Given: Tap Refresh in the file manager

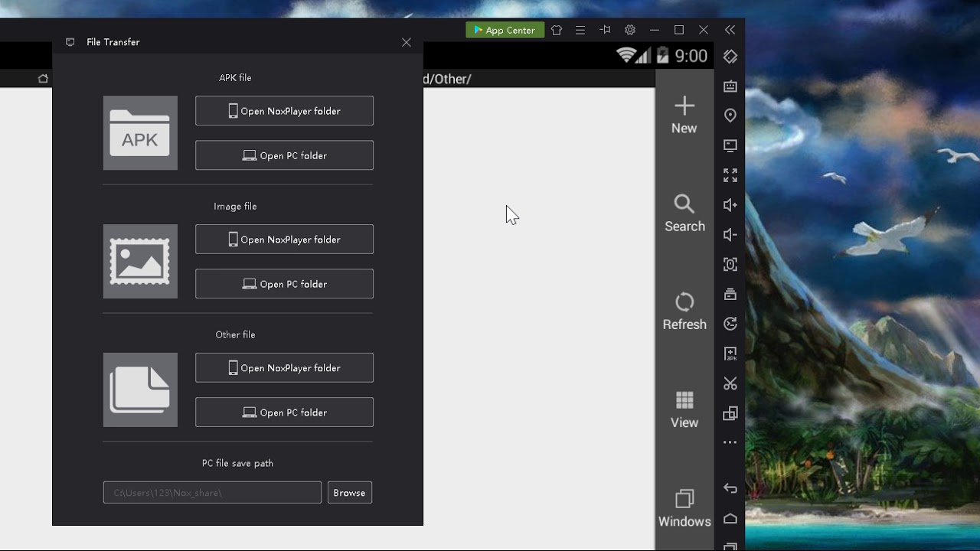Looking at the screenshot, I should click(x=684, y=311).
